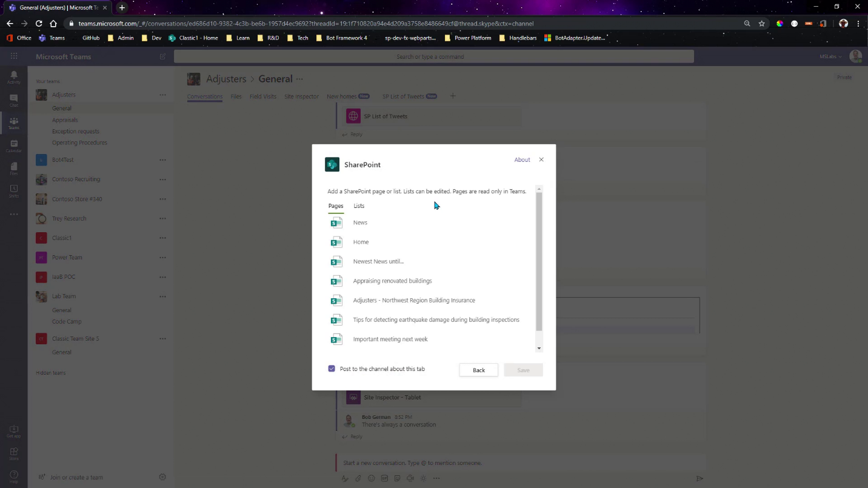Viewport: 868px width, 488px height.
Task: Click the new chat compose icon
Action: [x=162, y=56]
